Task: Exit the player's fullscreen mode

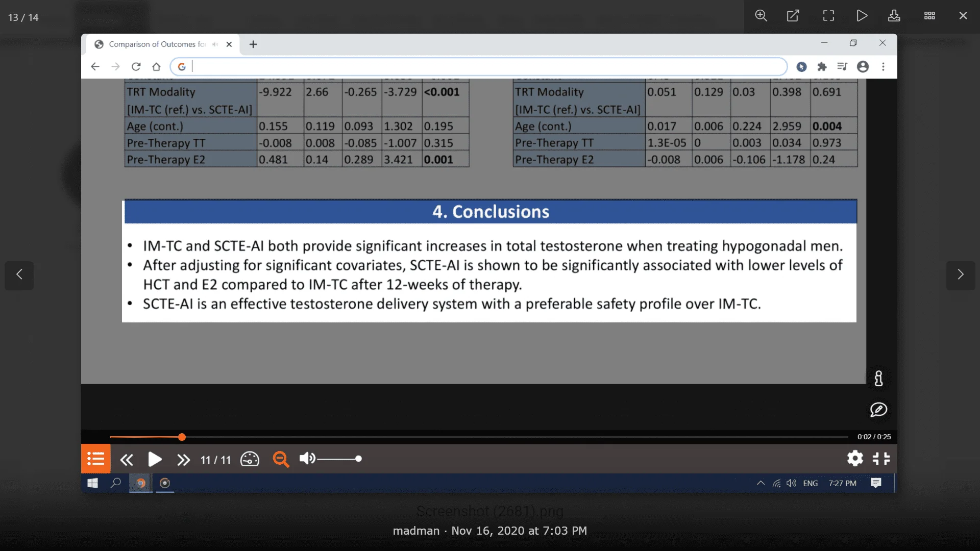Action: (881, 458)
